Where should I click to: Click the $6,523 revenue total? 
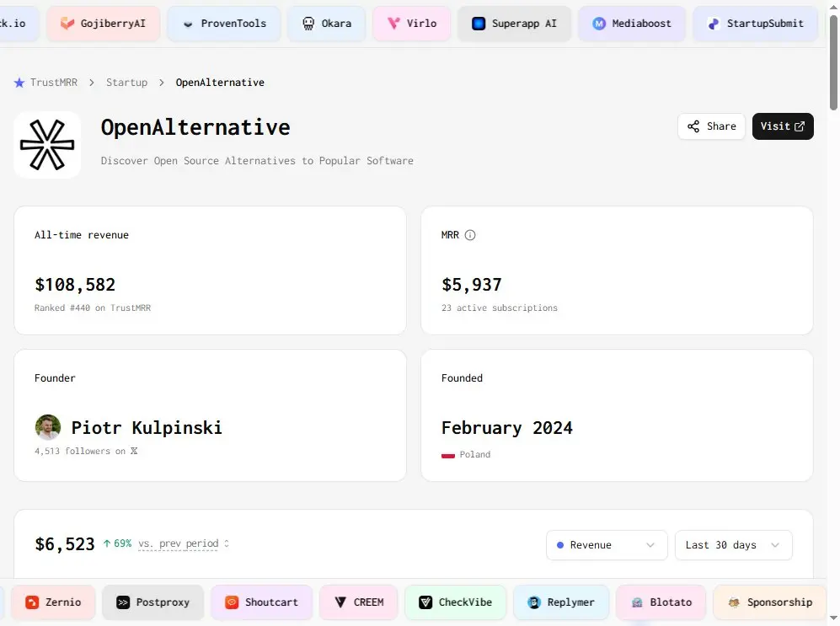[x=65, y=544]
